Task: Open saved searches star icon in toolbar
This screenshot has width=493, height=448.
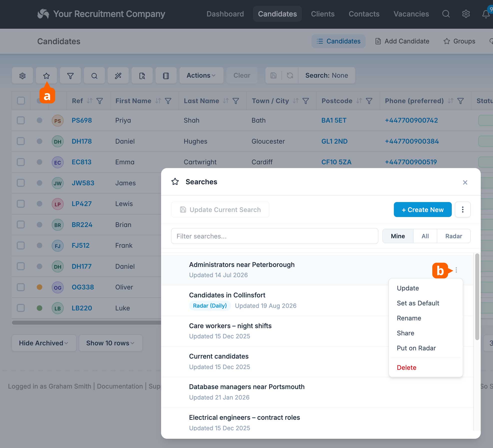Action: coord(46,75)
